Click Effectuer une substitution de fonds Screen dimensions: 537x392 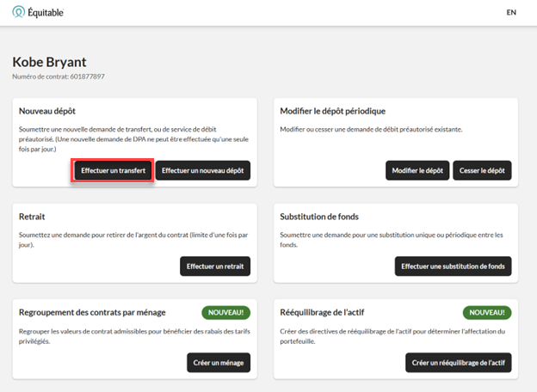tap(453, 266)
